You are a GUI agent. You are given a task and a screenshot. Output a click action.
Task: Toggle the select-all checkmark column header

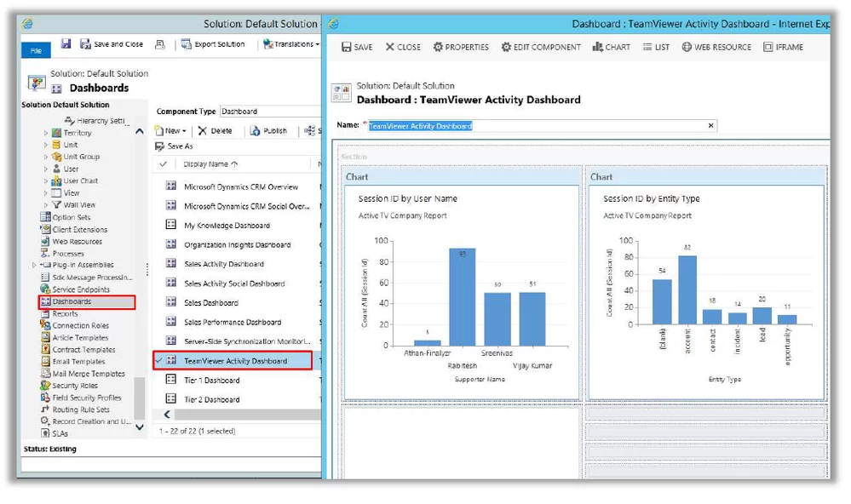164,163
